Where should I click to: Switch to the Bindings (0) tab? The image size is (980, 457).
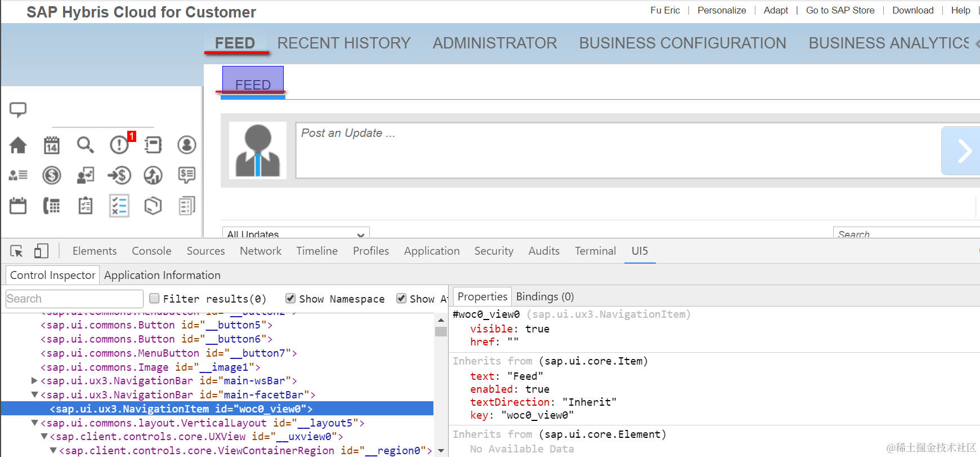545,296
